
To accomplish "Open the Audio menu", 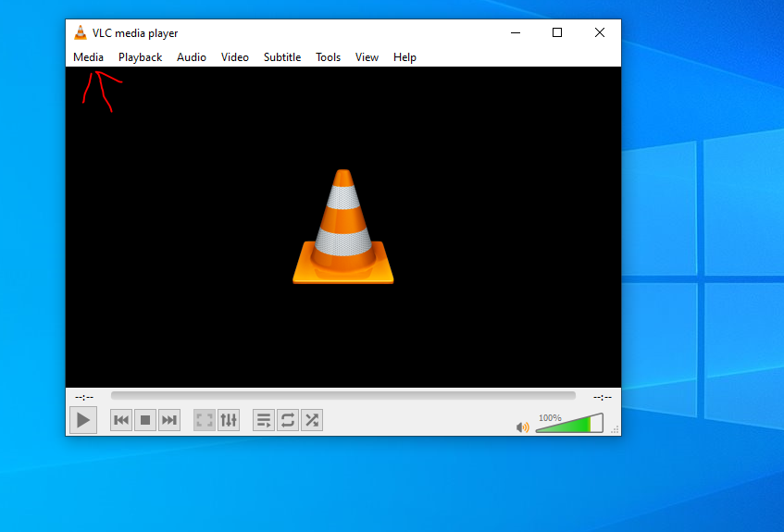I will tap(192, 57).
